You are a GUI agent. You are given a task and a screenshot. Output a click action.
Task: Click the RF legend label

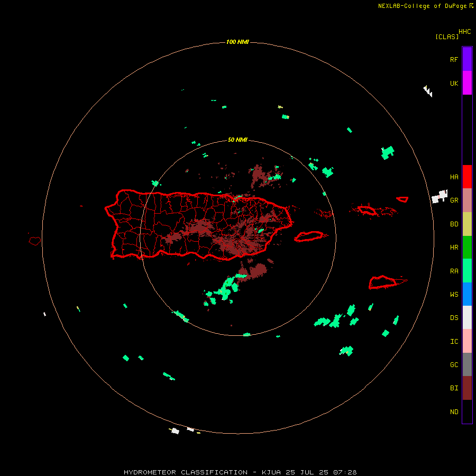[454, 59]
